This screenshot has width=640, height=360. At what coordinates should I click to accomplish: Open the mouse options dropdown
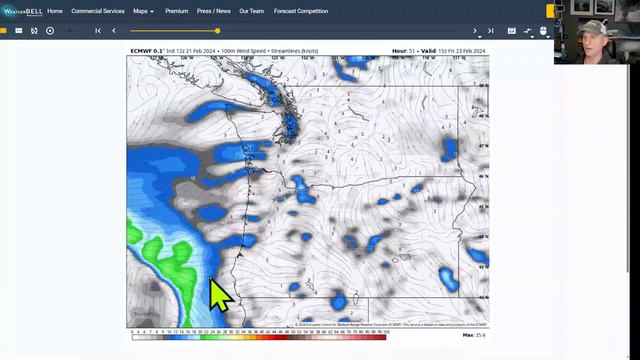(x=544, y=31)
